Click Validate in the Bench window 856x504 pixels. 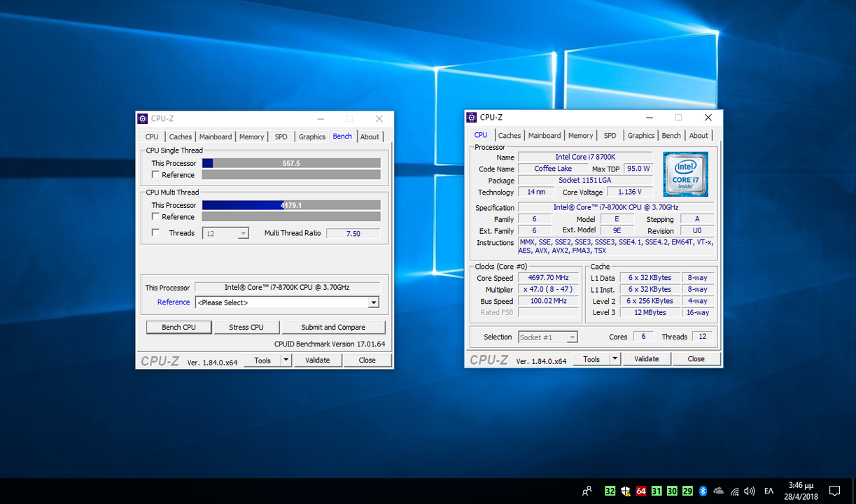pyautogui.click(x=318, y=360)
